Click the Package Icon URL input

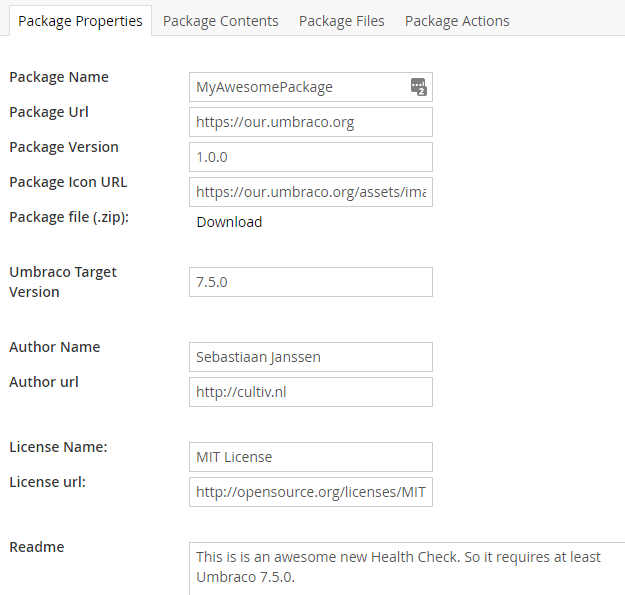(311, 192)
